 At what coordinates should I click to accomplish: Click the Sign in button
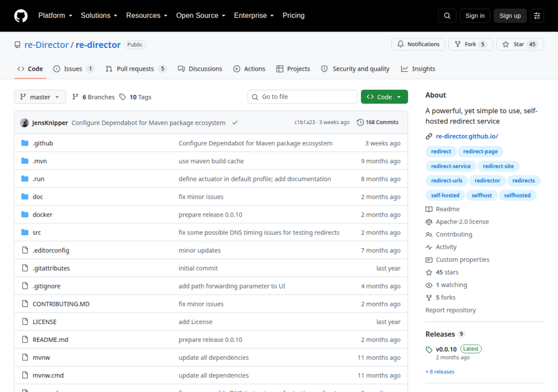coord(475,16)
